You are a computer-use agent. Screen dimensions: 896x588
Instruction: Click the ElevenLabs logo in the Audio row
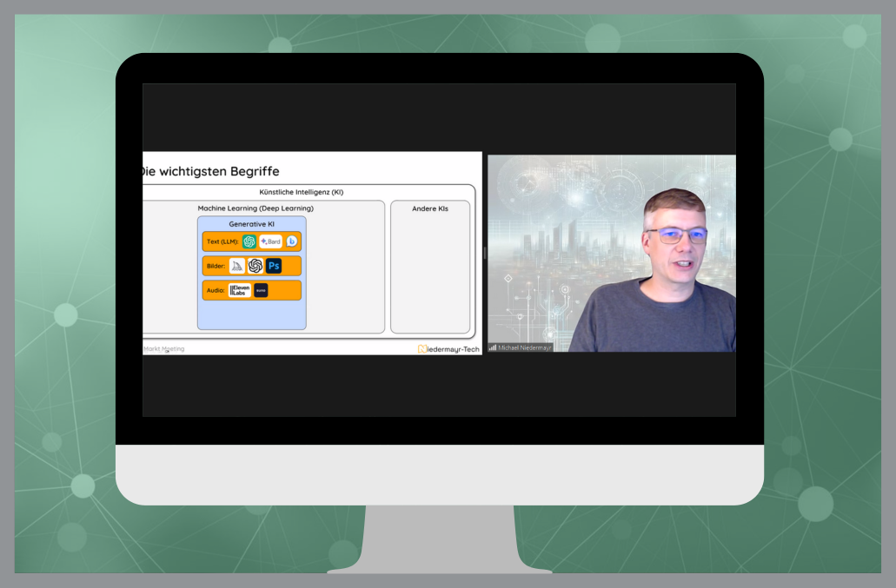240,291
